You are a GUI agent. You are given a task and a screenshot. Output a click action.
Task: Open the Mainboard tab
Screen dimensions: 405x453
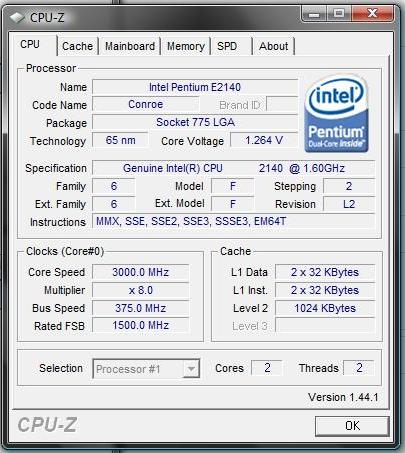pos(130,46)
